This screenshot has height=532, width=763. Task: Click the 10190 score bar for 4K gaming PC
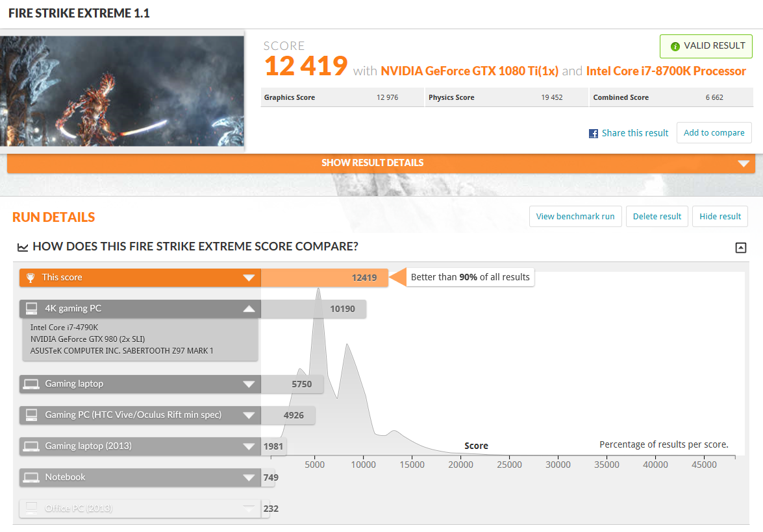tap(314, 309)
